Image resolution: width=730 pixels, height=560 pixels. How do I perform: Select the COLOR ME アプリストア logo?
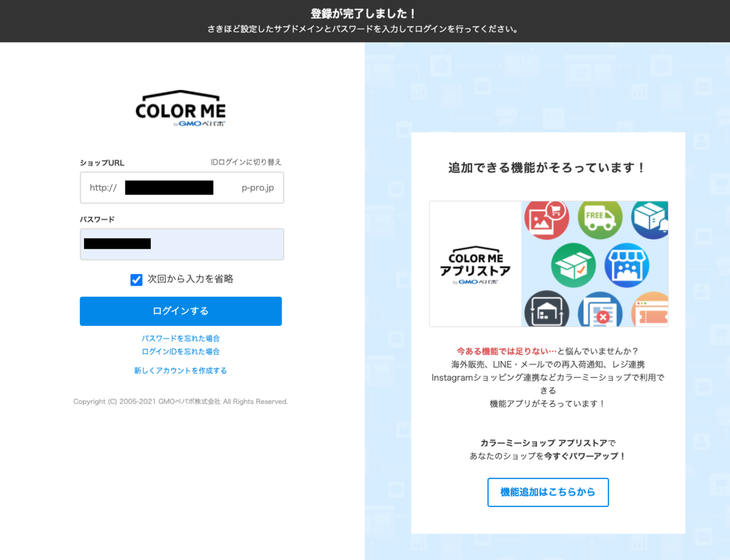click(475, 263)
